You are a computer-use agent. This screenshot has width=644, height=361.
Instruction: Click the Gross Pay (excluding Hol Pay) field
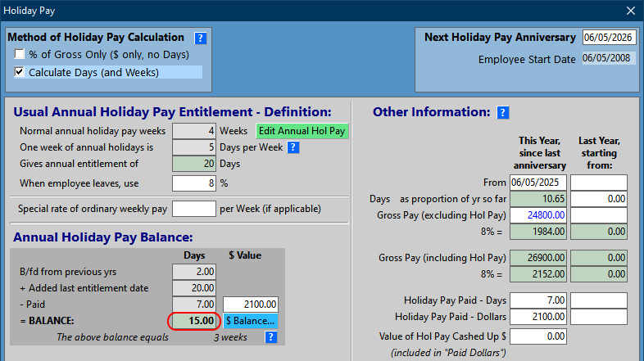537,215
